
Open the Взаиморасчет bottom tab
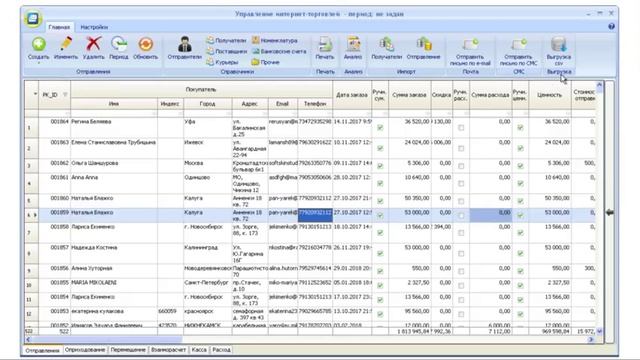[x=168, y=350]
